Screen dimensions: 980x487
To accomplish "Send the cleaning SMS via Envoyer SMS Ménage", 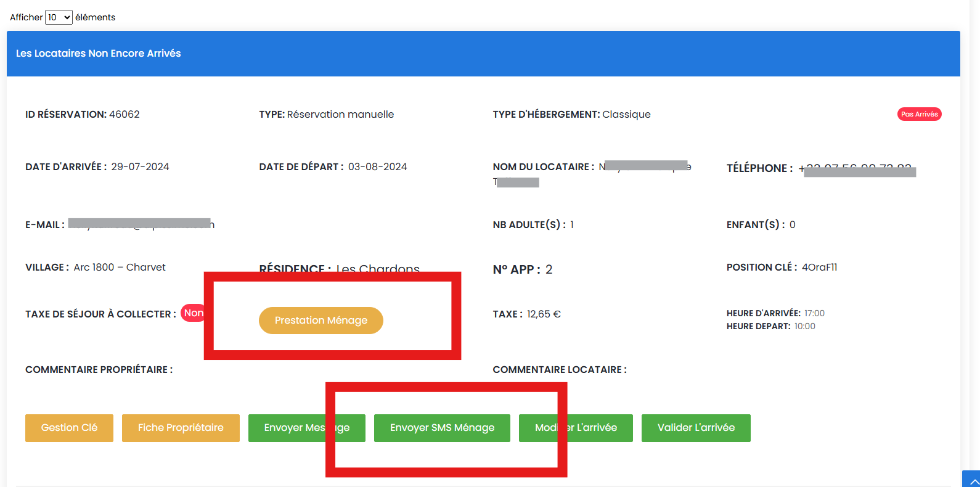I will tap(442, 428).
